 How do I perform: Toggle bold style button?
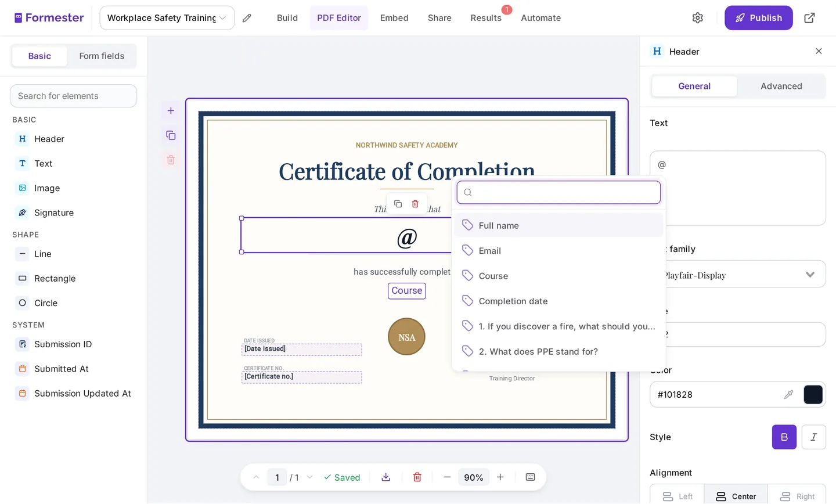(x=784, y=437)
